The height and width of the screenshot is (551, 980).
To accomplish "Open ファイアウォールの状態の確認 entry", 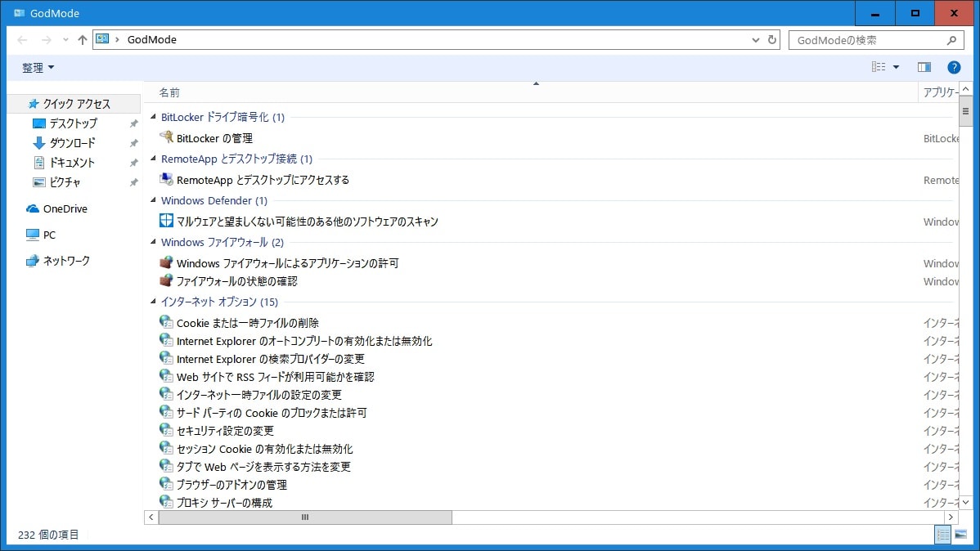I will click(237, 281).
